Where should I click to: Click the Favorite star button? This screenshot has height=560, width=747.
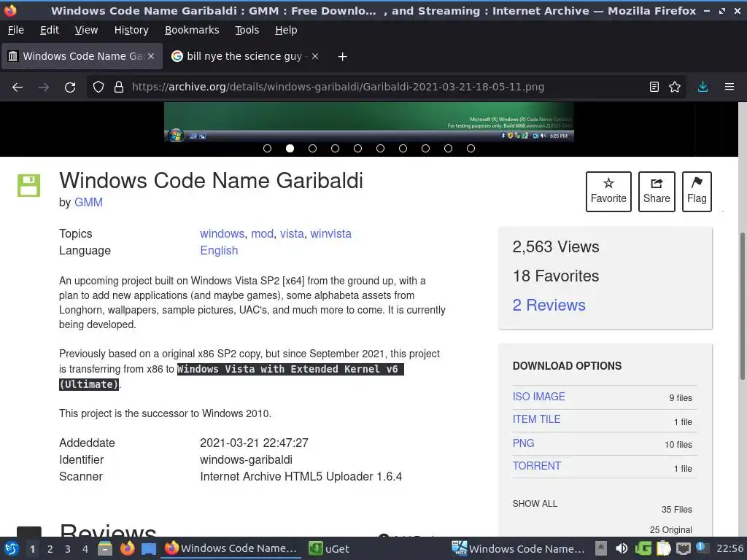(608, 192)
